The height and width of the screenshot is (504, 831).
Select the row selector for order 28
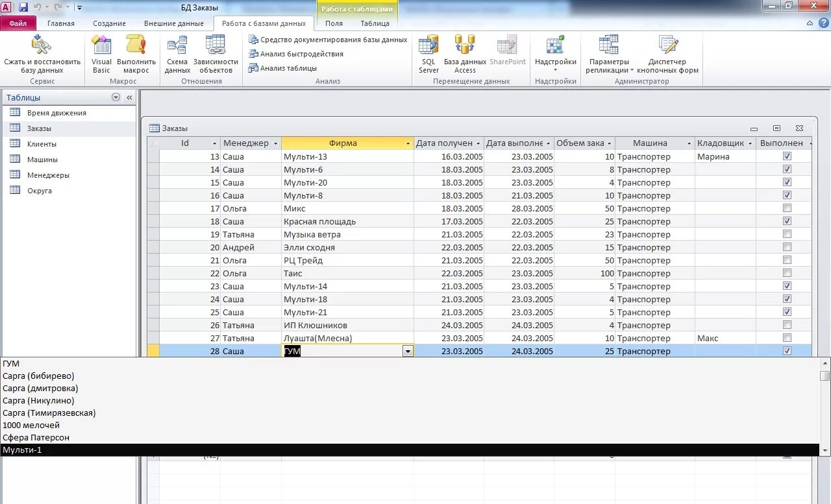pyautogui.click(x=153, y=351)
